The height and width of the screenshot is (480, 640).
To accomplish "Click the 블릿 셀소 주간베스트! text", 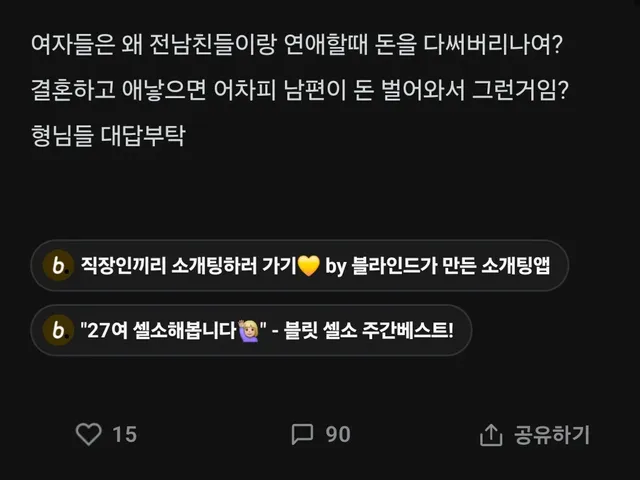I will [x=369, y=330].
